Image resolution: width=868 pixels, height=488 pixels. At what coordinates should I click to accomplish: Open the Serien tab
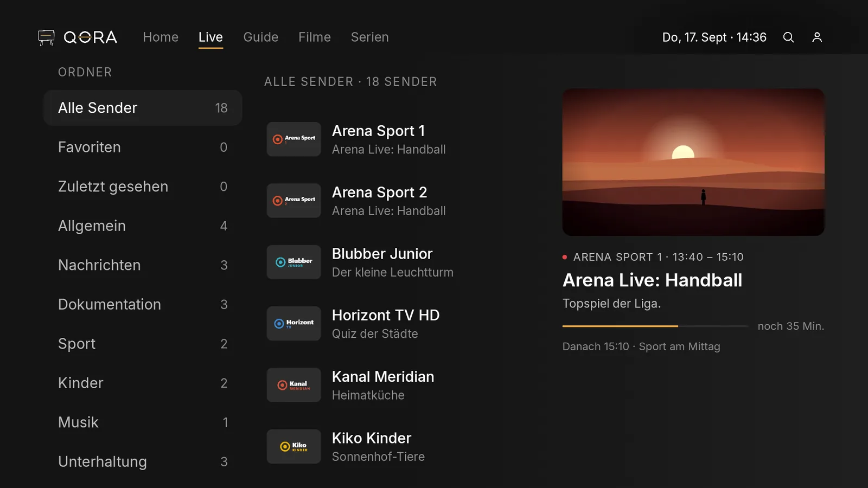pos(370,37)
